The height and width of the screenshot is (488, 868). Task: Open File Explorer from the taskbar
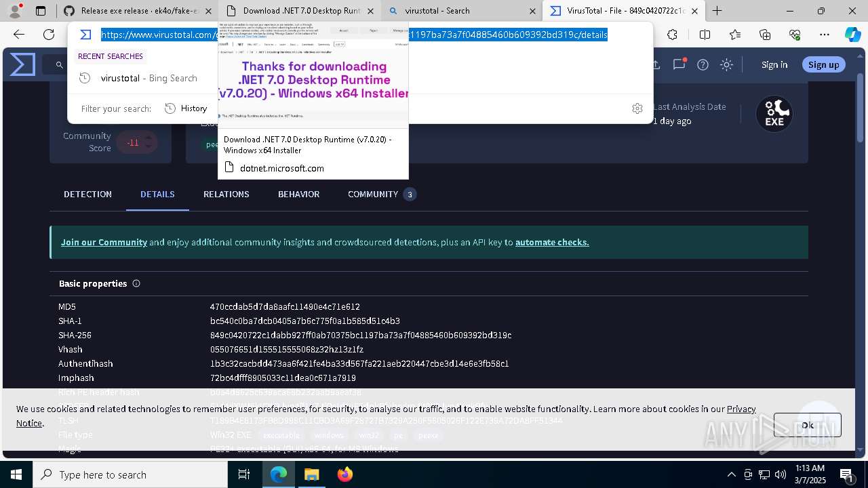click(311, 474)
